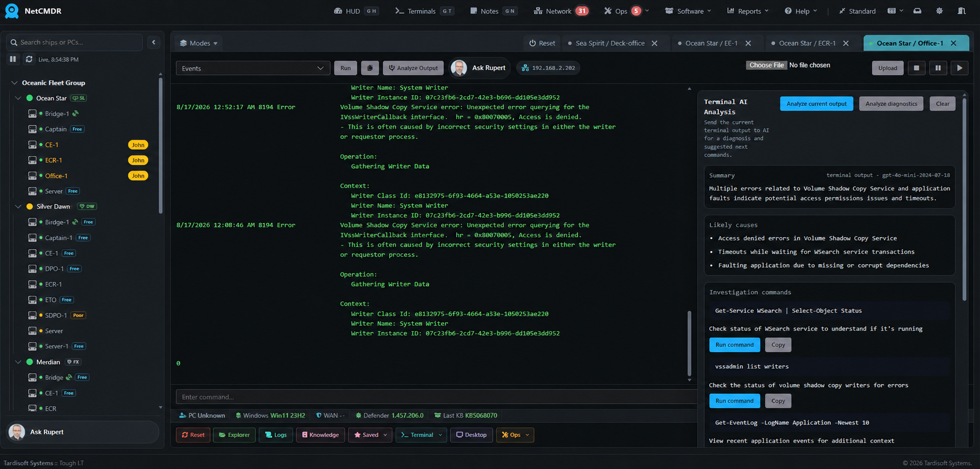Open the layout view icon dropdown
This screenshot has width=980, height=469.
895,11
